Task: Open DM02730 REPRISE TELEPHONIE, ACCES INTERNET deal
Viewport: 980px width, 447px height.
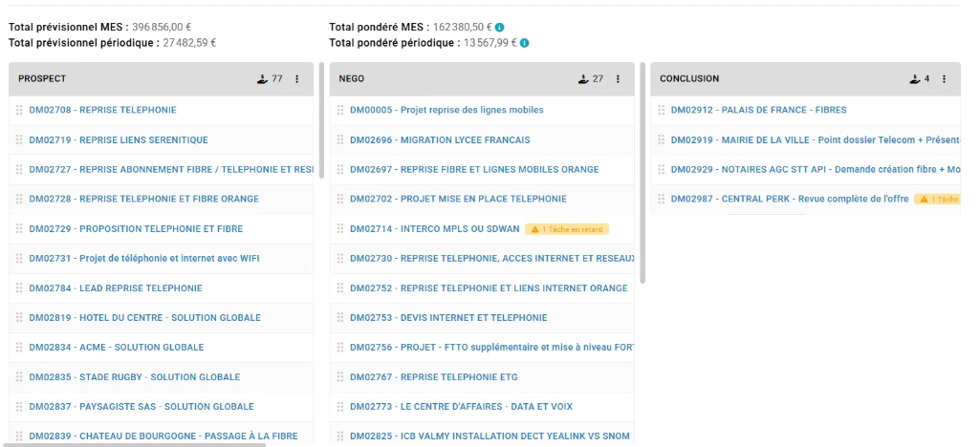Action: click(492, 259)
